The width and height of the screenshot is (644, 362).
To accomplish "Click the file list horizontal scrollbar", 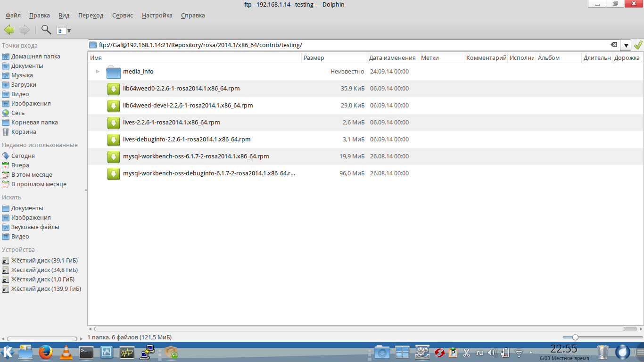I will pos(359,329).
